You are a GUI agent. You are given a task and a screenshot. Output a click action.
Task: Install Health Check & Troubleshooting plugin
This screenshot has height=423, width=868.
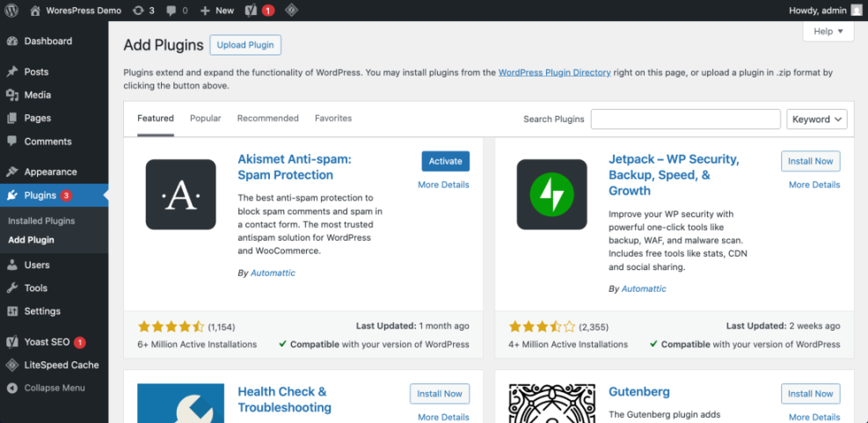tap(440, 394)
